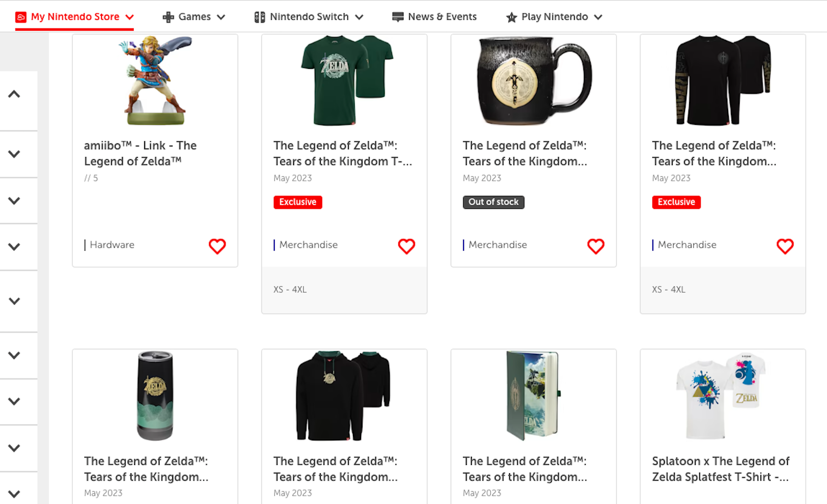827x504 pixels.
Task: Click the Nintendo Switch console icon in navbar
Action: [260, 17]
